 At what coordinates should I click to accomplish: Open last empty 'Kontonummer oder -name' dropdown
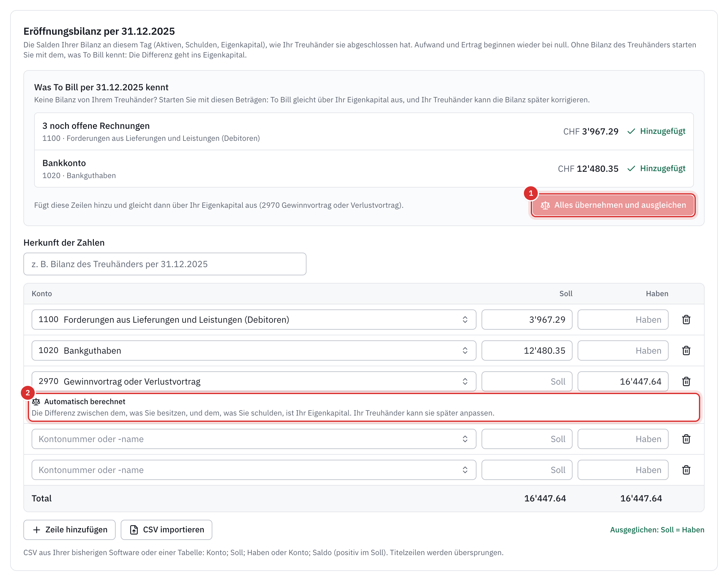[x=254, y=470]
